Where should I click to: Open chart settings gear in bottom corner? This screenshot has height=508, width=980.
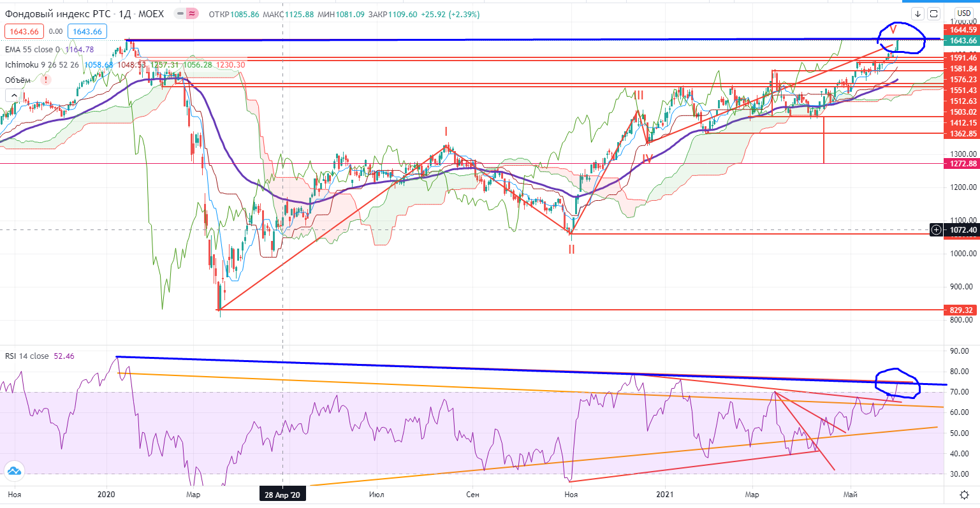pyautogui.click(x=965, y=495)
